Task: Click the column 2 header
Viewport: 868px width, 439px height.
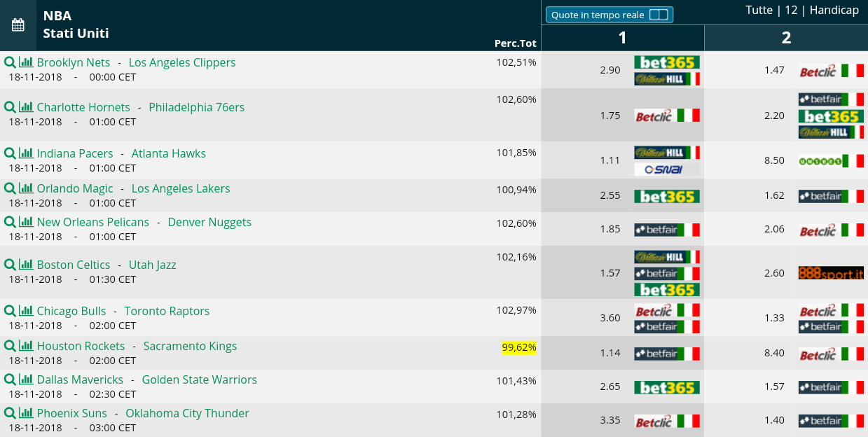Action: 786,38
